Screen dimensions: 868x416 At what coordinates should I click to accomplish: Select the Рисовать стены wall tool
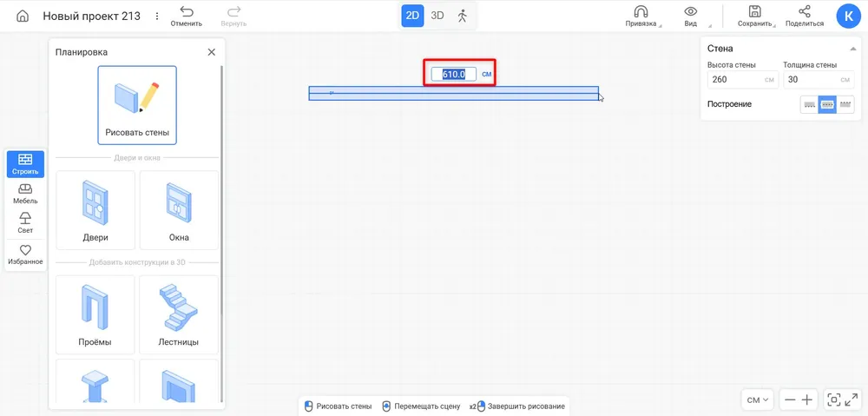pos(137,105)
